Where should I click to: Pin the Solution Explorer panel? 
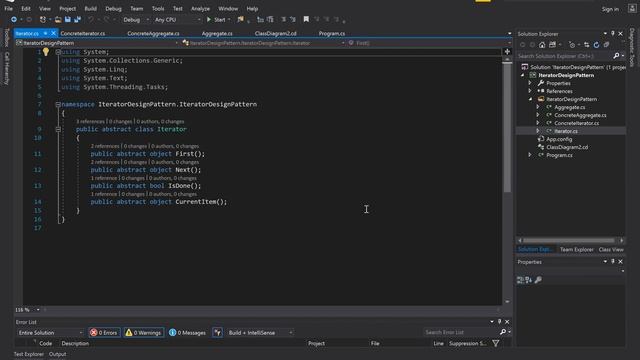click(x=613, y=33)
